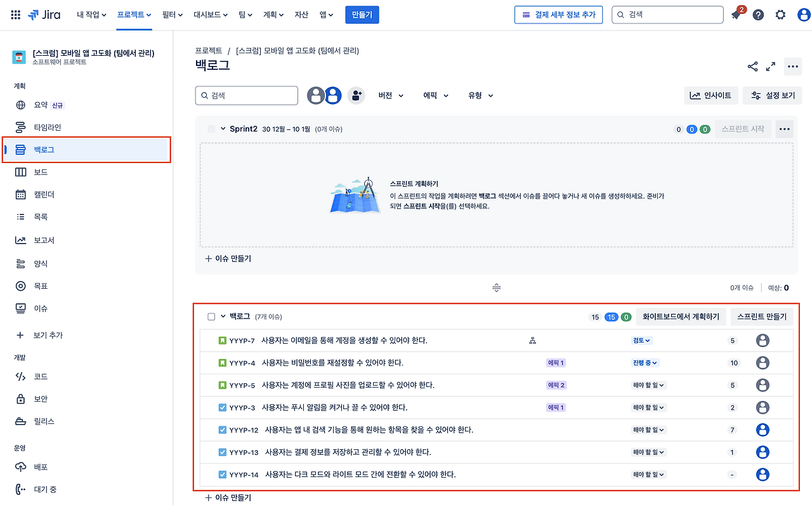Viewport: 812px width, 505px height.
Task: Open the 프로젝트 menu in the top bar
Action: 131,14
